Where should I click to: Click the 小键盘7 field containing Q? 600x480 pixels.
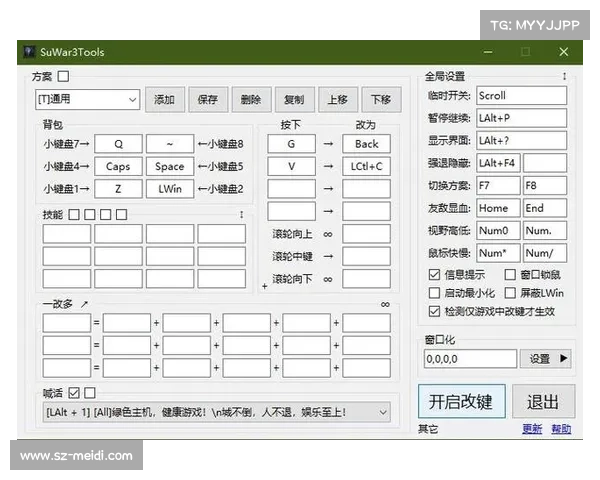(x=118, y=144)
